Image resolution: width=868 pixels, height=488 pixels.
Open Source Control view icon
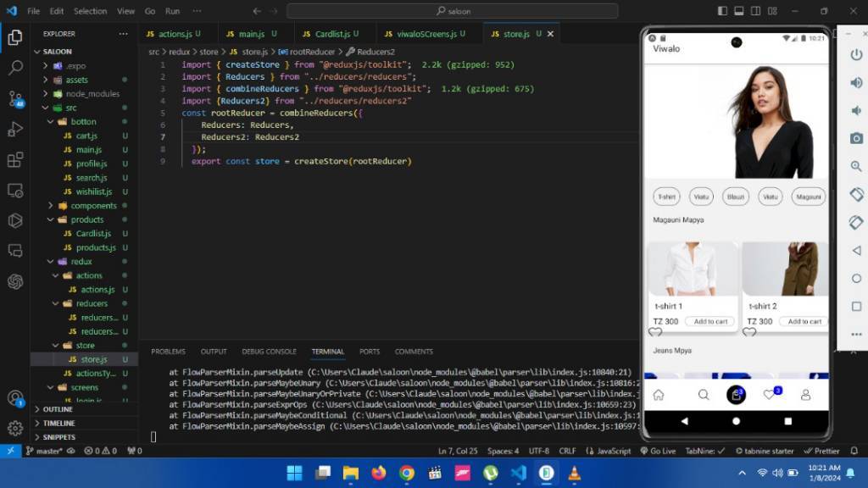[15, 99]
